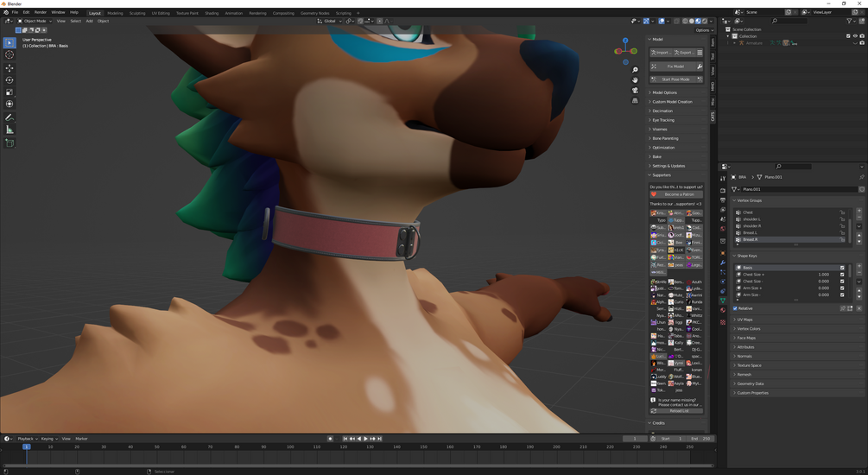Select the Scale tool
The width and height of the screenshot is (868, 475).
(10, 92)
